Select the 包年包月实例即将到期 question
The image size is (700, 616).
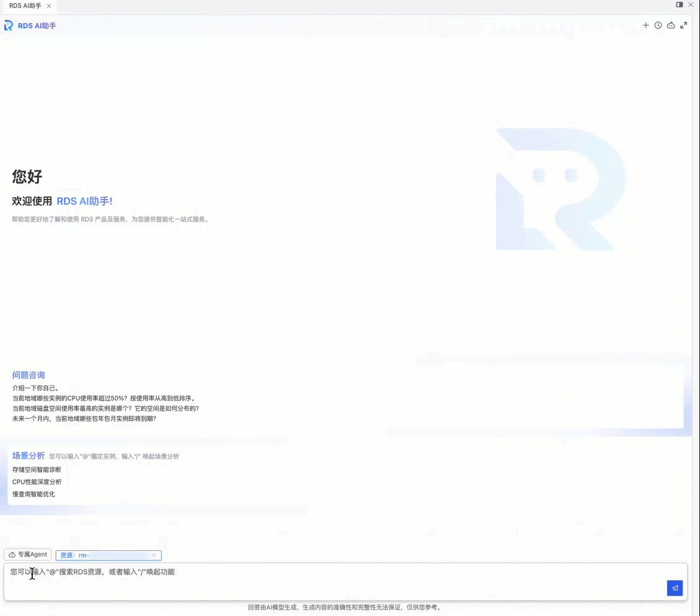click(84, 418)
